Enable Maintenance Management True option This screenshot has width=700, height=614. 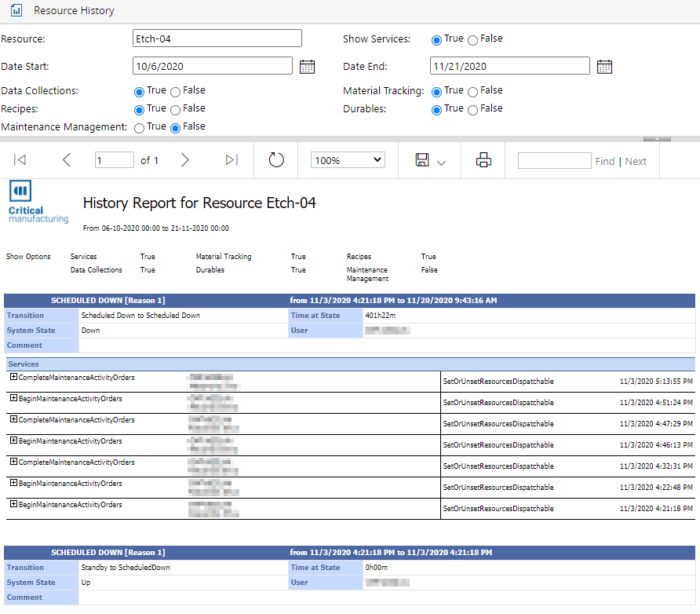(139, 127)
